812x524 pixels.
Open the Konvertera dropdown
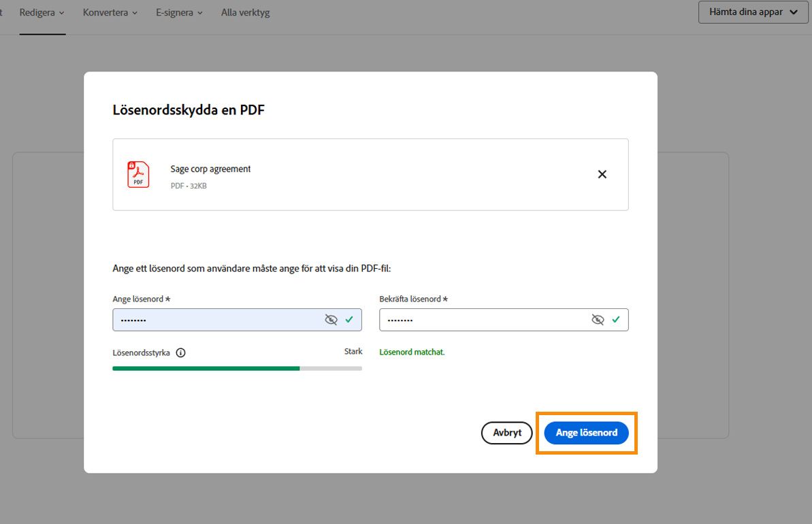click(x=109, y=12)
